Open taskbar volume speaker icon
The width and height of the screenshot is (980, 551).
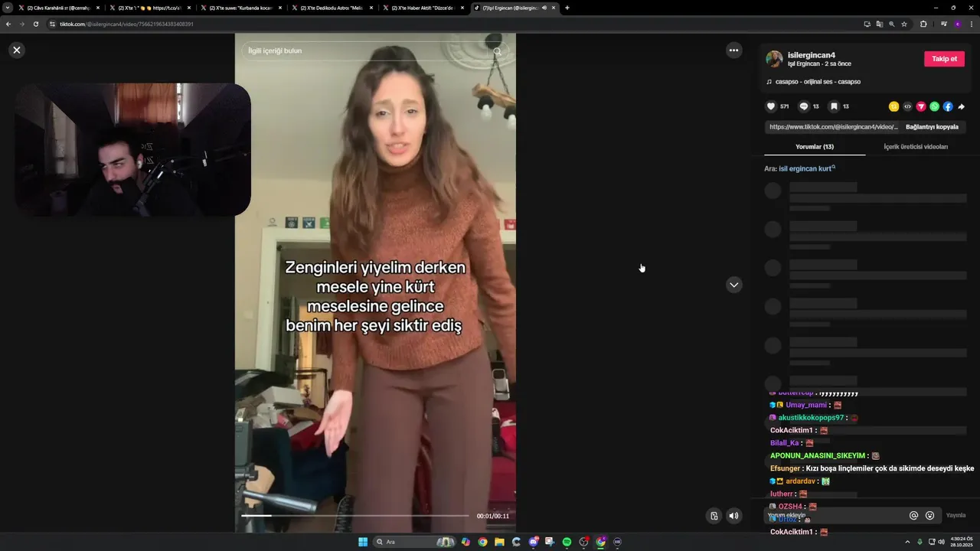pos(941,542)
